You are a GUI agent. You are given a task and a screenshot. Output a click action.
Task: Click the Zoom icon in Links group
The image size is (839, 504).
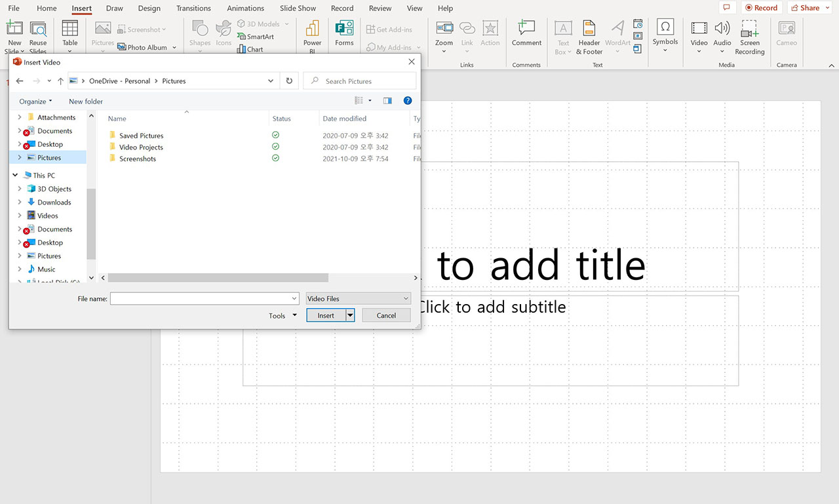coord(444,28)
